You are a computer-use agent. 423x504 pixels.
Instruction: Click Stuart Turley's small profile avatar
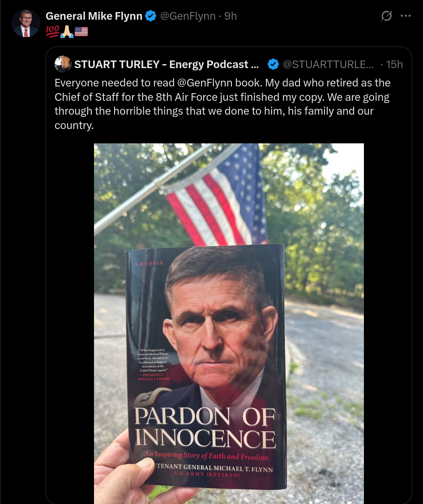point(63,64)
